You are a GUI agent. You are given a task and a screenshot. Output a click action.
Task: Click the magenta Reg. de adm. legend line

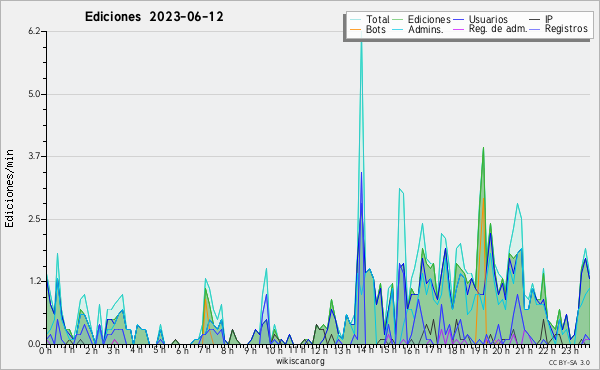(x=458, y=29)
